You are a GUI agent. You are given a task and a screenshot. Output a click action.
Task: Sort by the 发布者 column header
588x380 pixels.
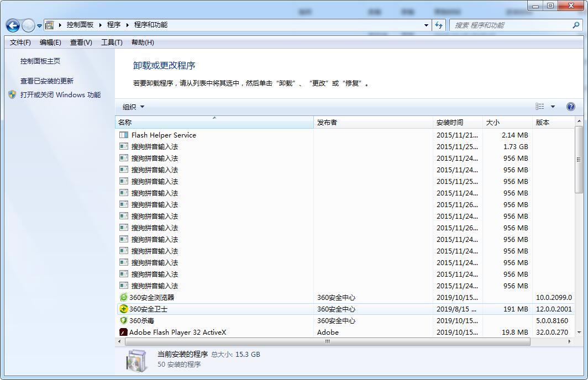point(373,122)
